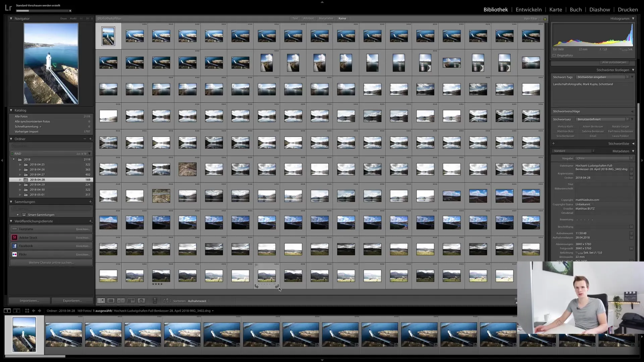Click the Adobe Stock service icon

tap(14, 237)
